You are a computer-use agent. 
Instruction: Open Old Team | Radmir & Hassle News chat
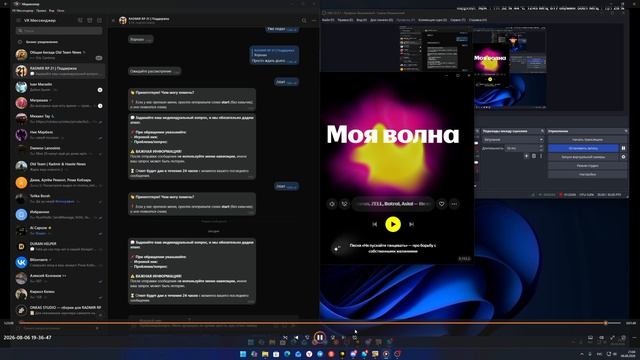pos(59,167)
